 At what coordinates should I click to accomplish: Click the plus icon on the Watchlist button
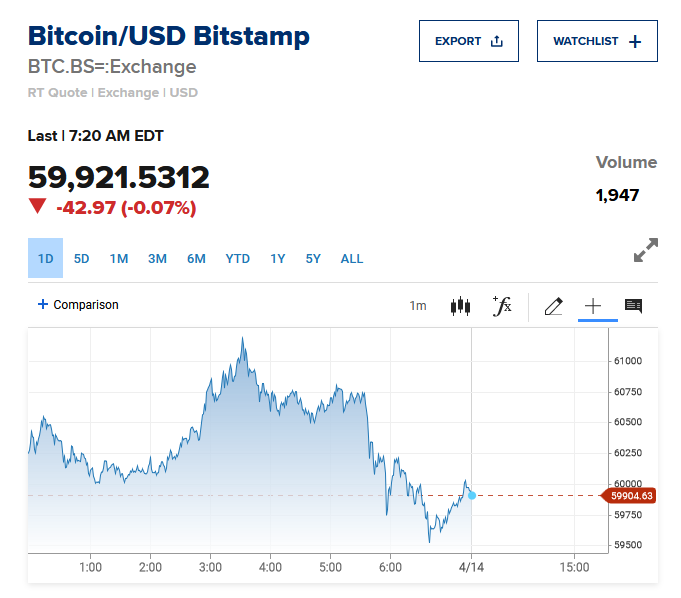pyautogui.click(x=635, y=42)
